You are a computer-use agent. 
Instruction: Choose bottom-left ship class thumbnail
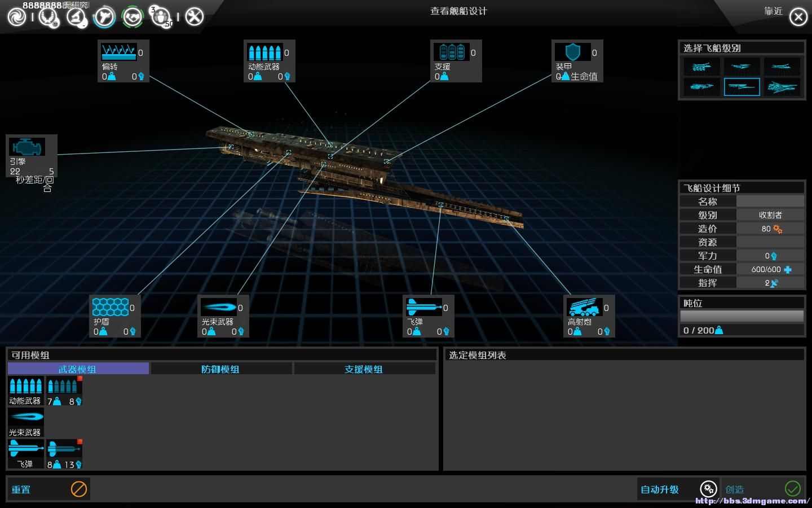point(701,87)
